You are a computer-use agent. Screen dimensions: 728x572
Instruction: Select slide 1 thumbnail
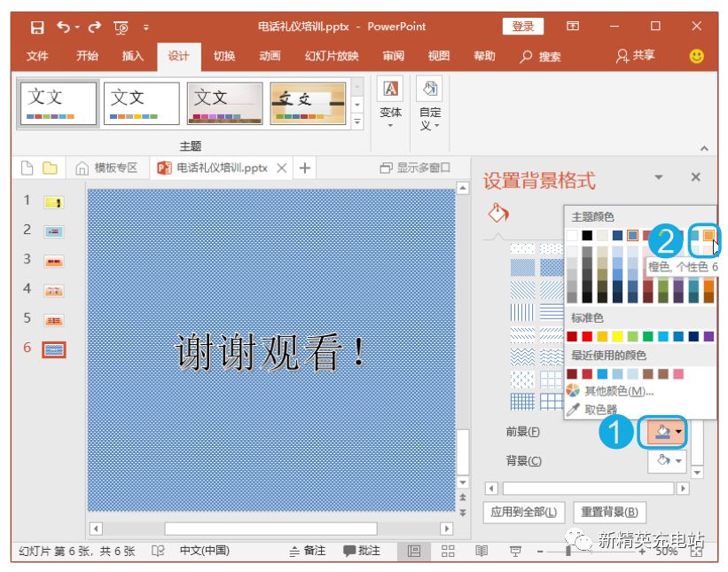tap(54, 202)
